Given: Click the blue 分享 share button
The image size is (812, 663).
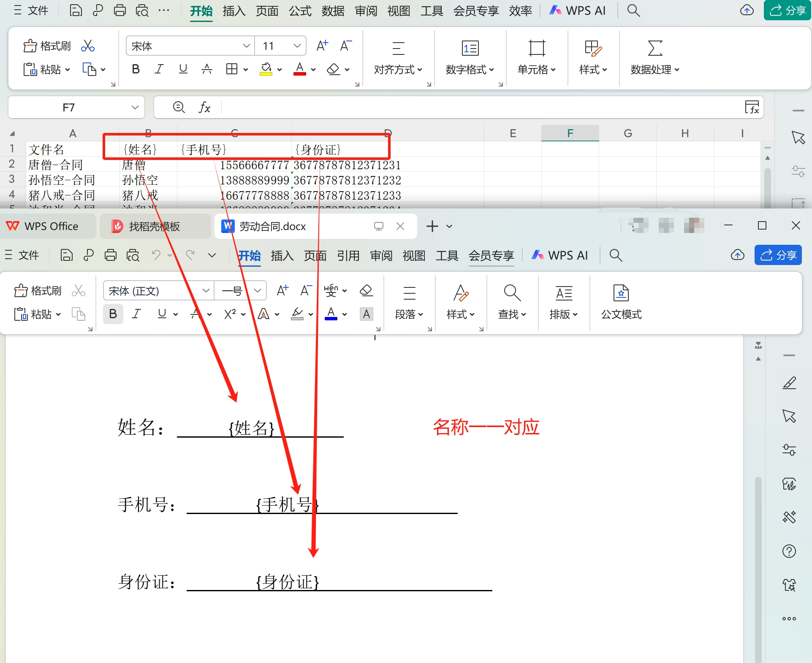Looking at the screenshot, I should pyautogui.click(x=778, y=255).
